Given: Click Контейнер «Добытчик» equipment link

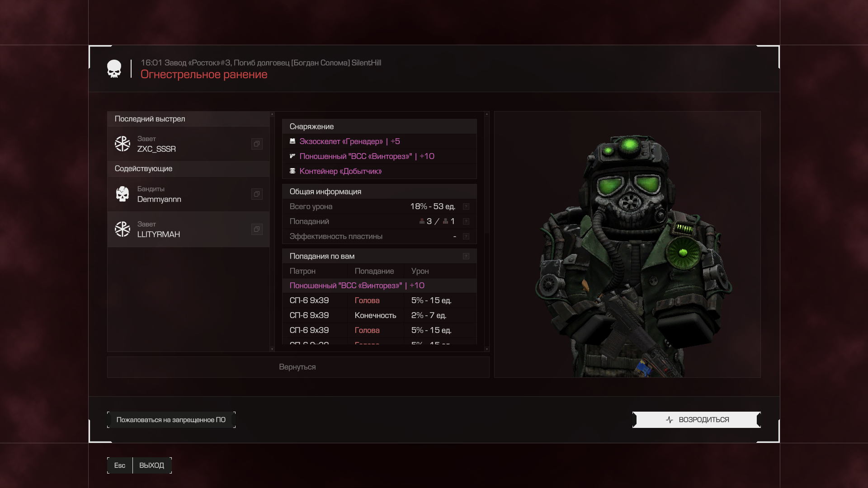Looking at the screenshot, I should [x=340, y=171].
